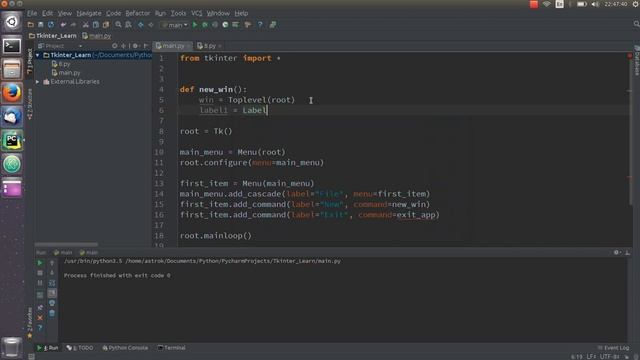The width and height of the screenshot is (640, 360).
Task: Stop the process in the Run panel
Action: 40,273
